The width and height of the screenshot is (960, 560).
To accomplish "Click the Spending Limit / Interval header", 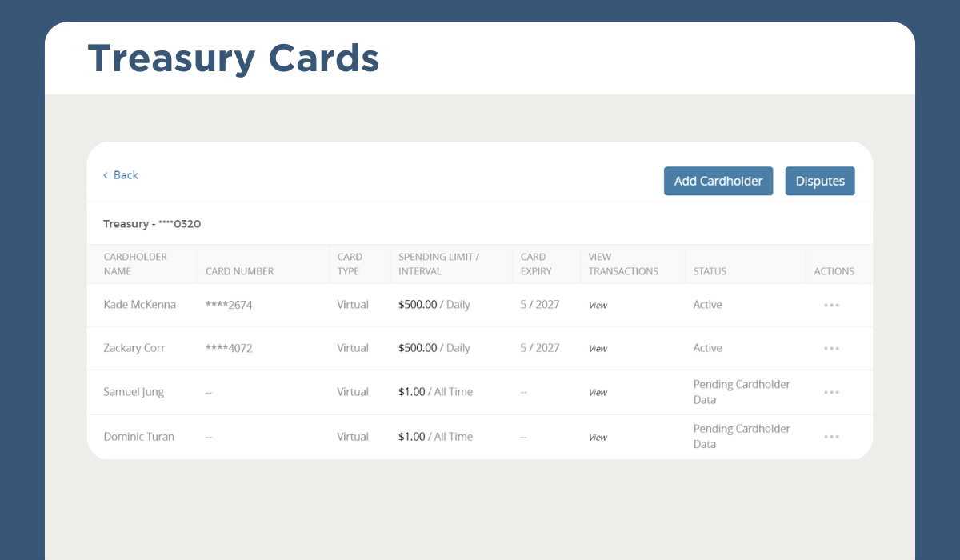I will 438,264.
